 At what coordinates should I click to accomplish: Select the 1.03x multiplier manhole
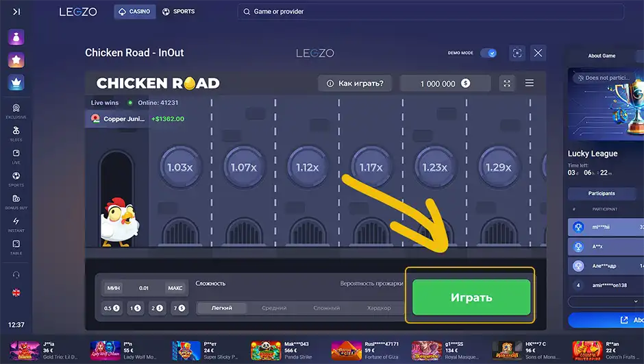[180, 167]
